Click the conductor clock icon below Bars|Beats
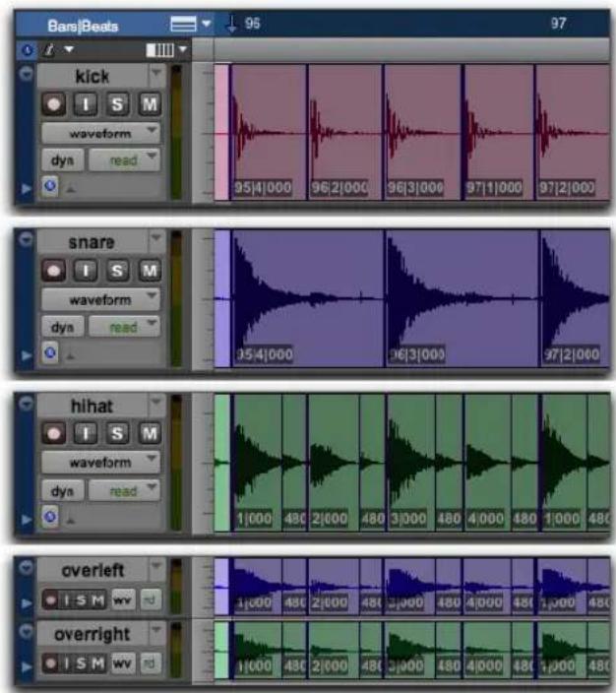 point(27,50)
